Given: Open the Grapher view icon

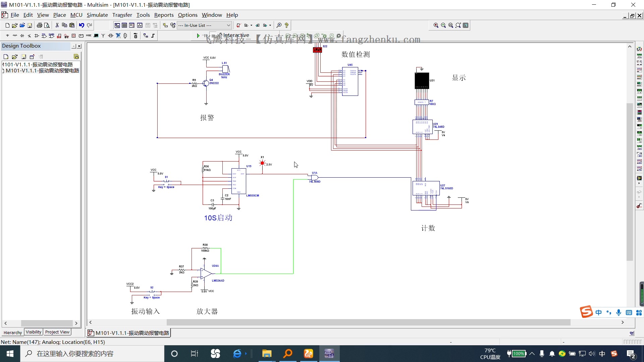Looking at the screenshot, I should pyautogui.click(x=140, y=25).
